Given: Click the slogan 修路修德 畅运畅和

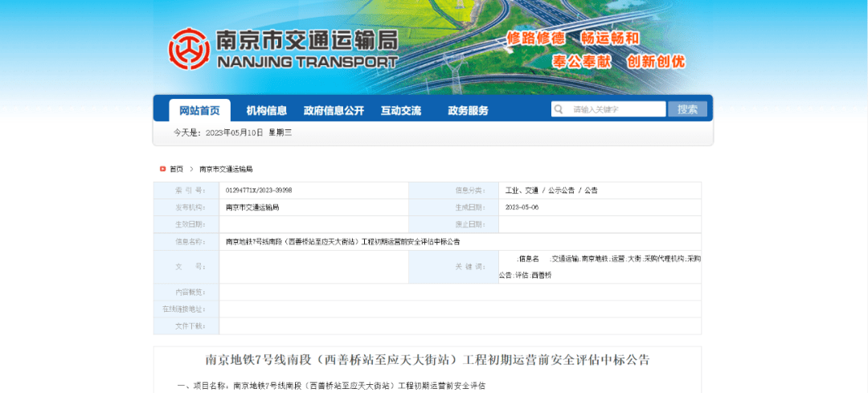Looking at the screenshot, I should click(573, 39).
